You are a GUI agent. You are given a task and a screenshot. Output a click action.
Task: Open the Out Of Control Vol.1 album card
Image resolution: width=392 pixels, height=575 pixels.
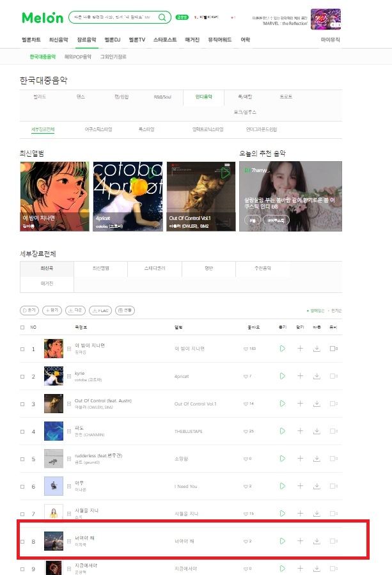coord(201,196)
